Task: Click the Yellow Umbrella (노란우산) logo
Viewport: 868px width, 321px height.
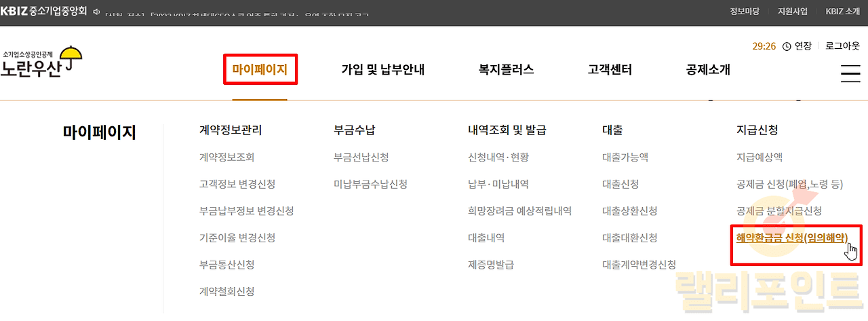Action: coord(41,62)
